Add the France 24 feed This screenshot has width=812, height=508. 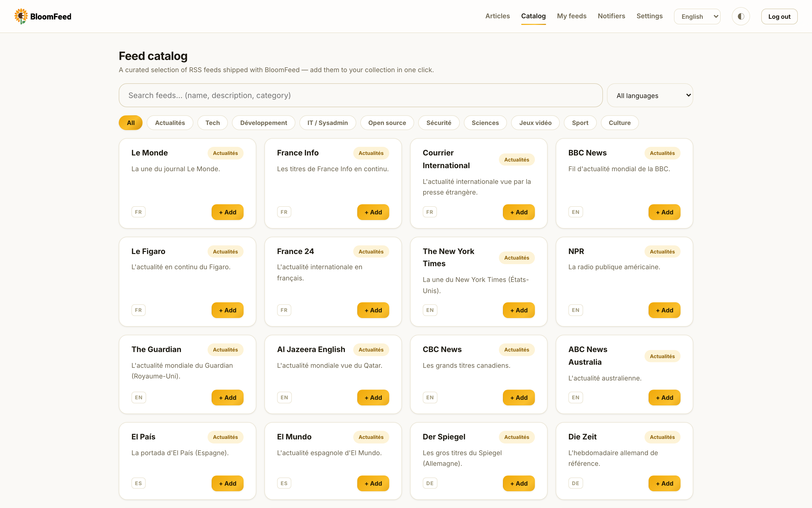(x=373, y=310)
